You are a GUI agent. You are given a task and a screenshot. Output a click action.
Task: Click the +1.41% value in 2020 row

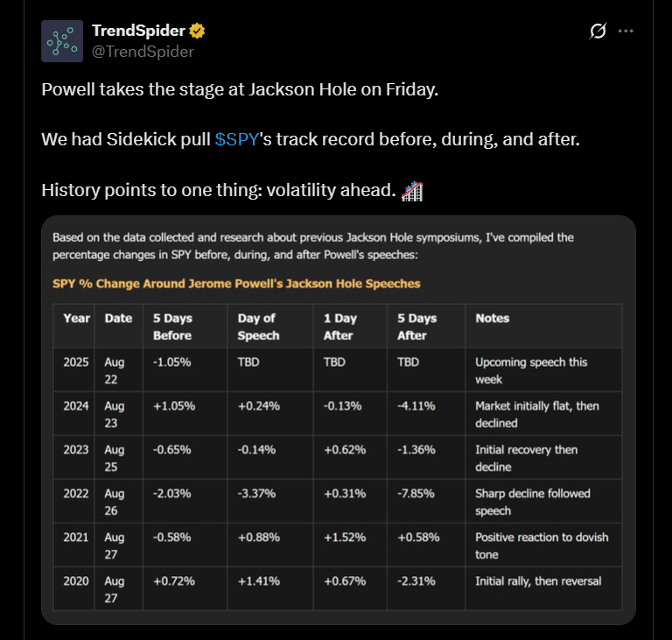259,581
